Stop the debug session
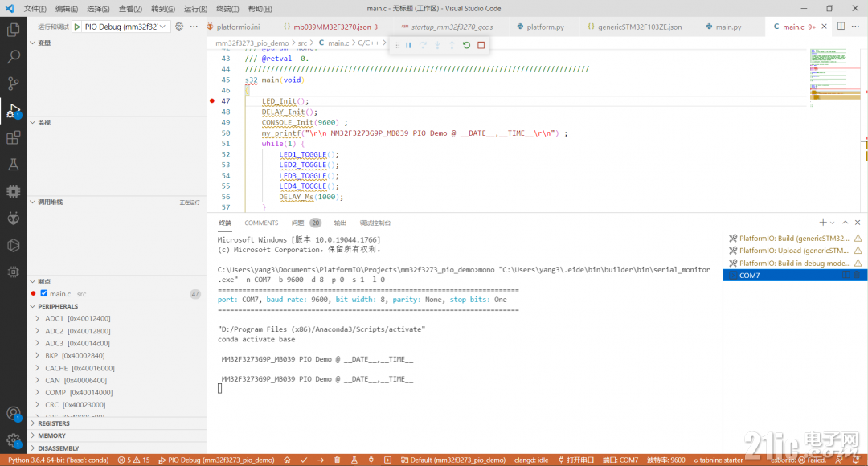 pyautogui.click(x=481, y=45)
